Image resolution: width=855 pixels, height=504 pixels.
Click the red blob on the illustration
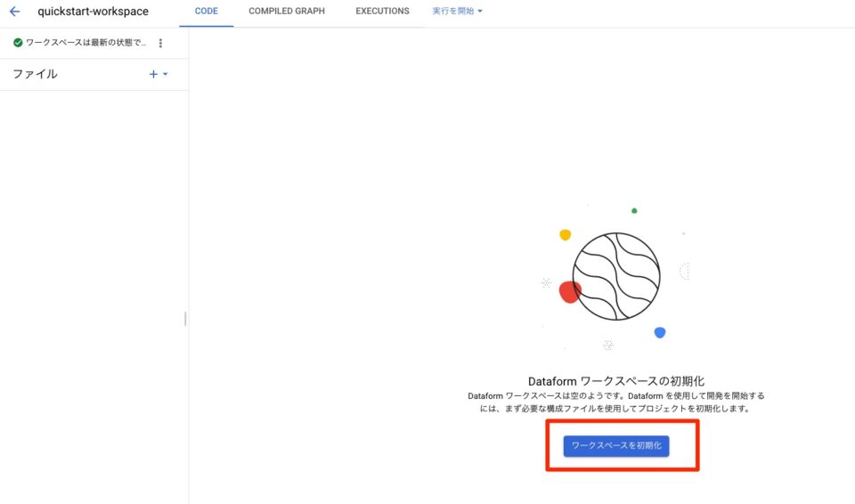click(x=569, y=292)
